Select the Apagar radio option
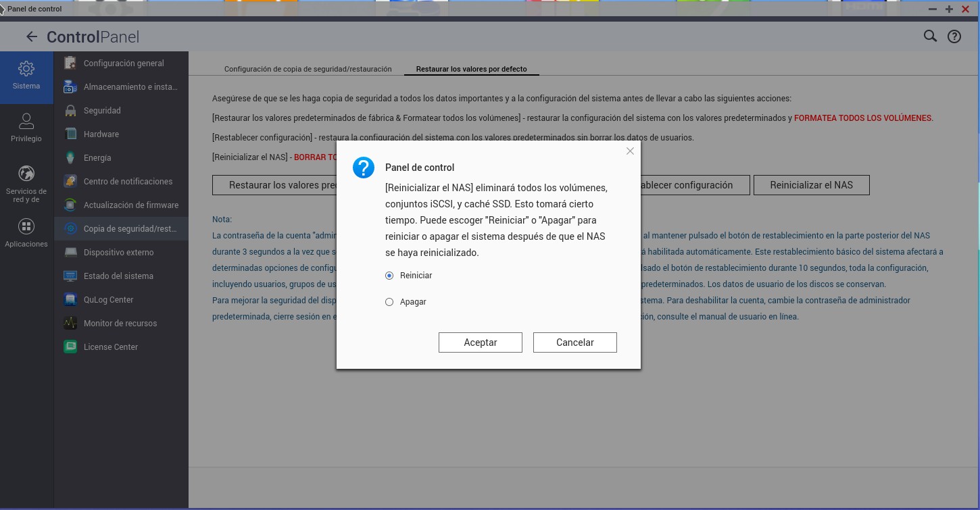The height and width of the screenshot is (510, 980). [x=389, y=302]
